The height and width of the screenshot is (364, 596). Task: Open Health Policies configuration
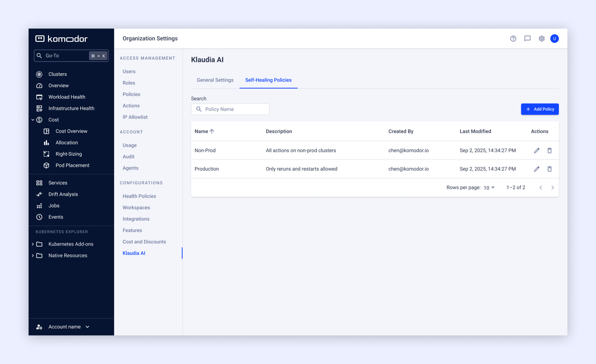pyautogui.click(x=139, y=196)
